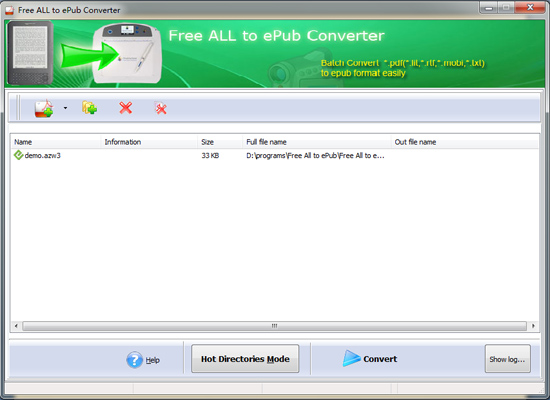The width and height of the screenshot is (550, 400).
Task: Click the Clear all files icon
Action: tap(161, 108)
